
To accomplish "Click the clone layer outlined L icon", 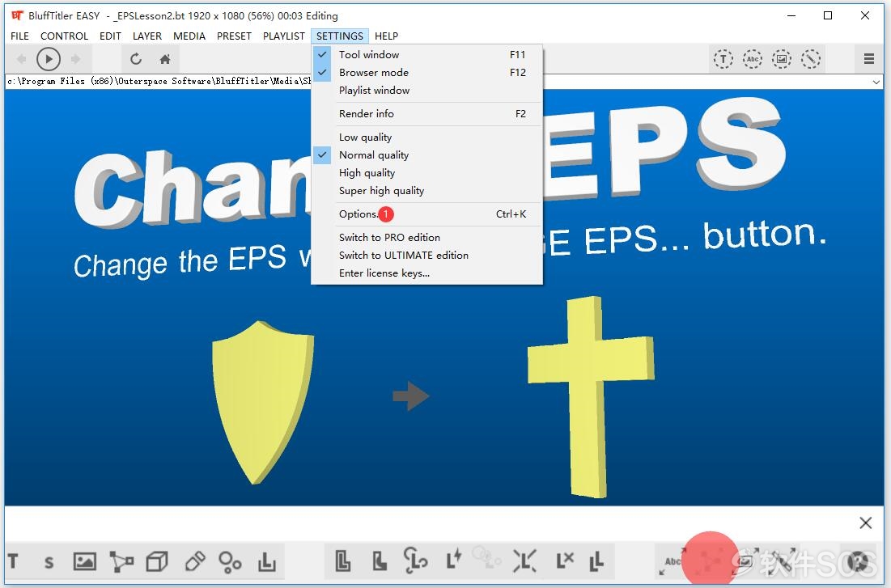I will click(342, 561).
